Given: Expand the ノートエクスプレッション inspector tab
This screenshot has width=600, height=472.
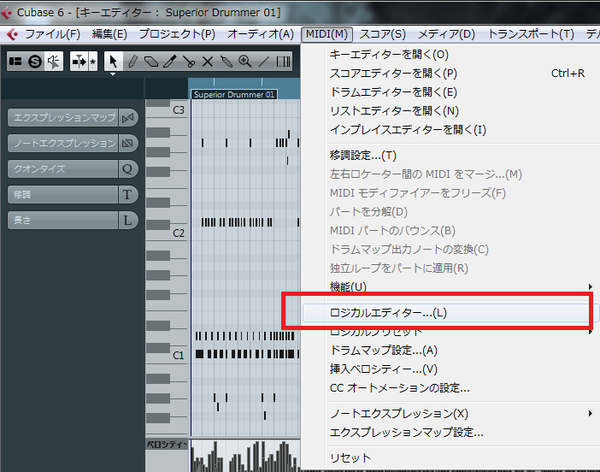Looking at the screenshot, I should coord(63,143).
